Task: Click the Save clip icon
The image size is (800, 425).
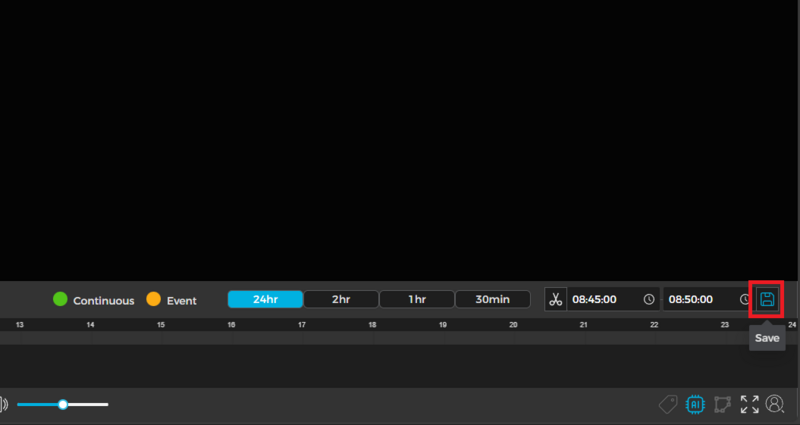Action: [x=766, y=299]
